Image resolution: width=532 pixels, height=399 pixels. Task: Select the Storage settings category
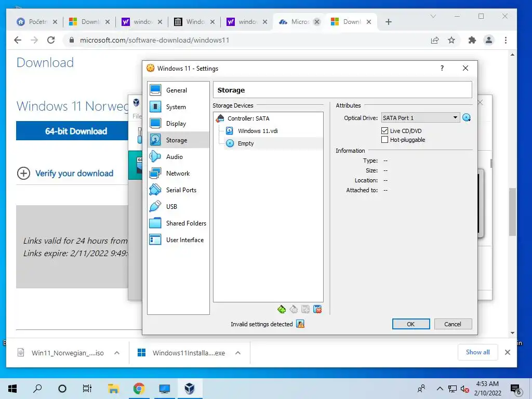[178, 140]
